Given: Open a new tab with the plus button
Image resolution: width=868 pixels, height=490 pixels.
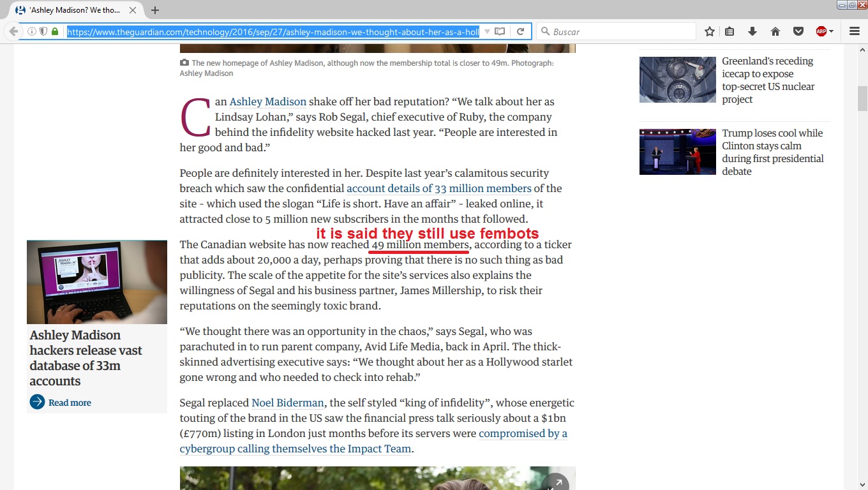Looking at the screenshot, I should coord(155,10).
